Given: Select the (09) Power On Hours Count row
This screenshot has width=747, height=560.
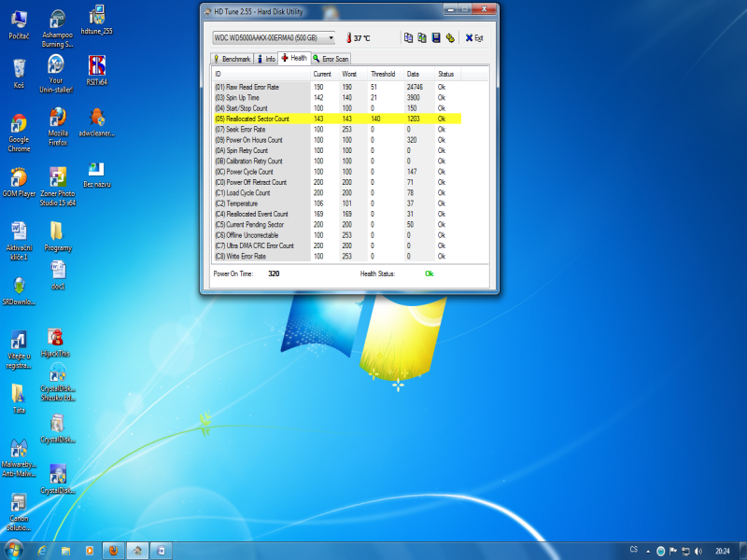Looking at the screenshot, I should pyautogui.click(x=337, y=140).
